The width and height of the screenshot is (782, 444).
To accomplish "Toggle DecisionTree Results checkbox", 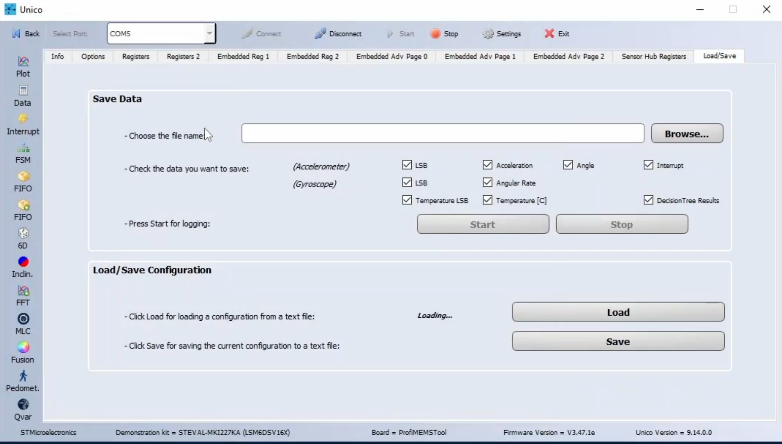I will point(648,200).
